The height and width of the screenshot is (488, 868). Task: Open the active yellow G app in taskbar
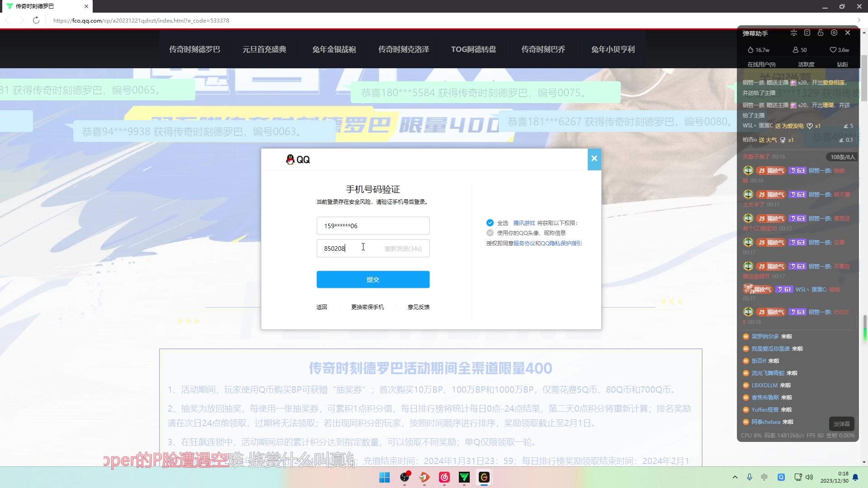[484, 477]
